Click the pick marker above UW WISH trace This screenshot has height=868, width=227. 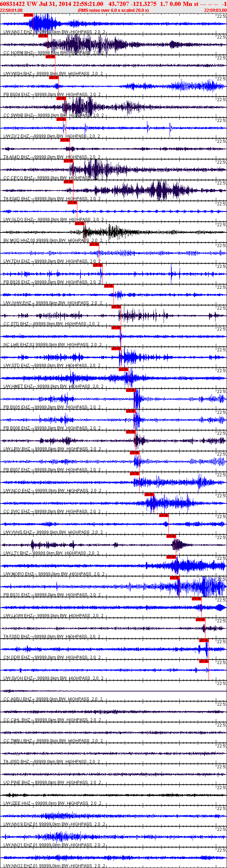point(50,57)
